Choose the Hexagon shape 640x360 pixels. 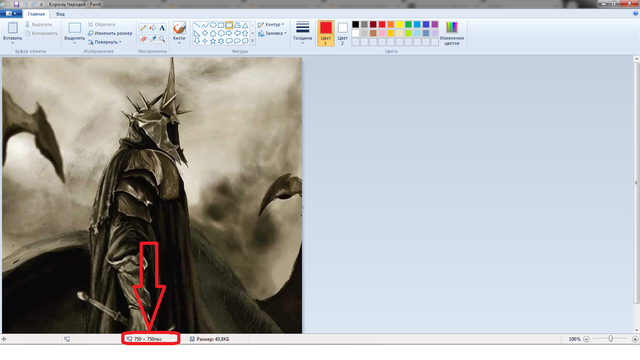tap(221, 33)
